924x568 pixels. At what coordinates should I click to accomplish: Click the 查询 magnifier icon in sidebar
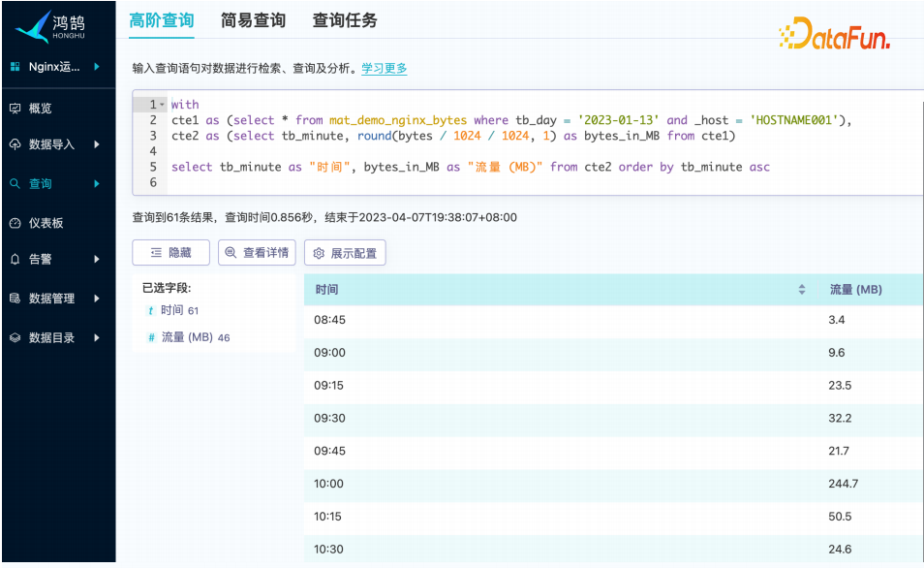click(15, 183)
